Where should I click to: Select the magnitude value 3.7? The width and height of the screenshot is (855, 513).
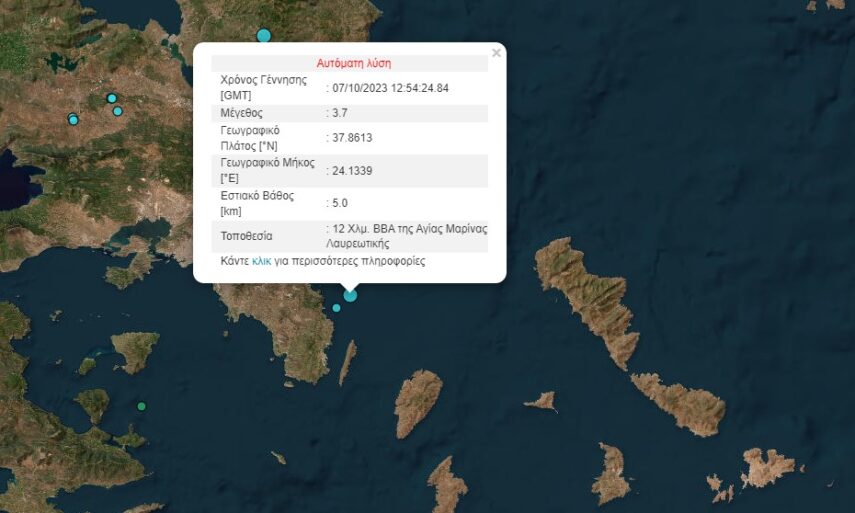(340, 113)
